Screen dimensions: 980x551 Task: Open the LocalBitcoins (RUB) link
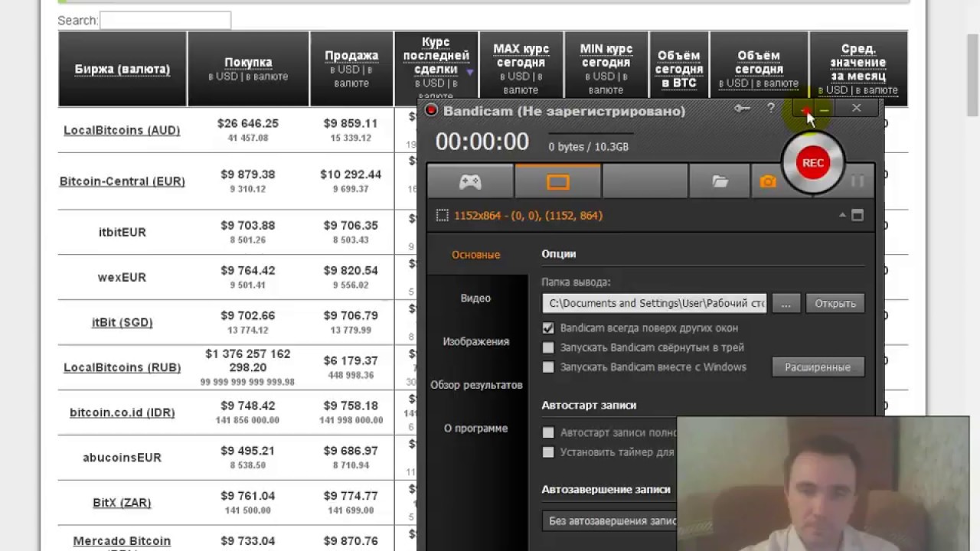(122, 367)
